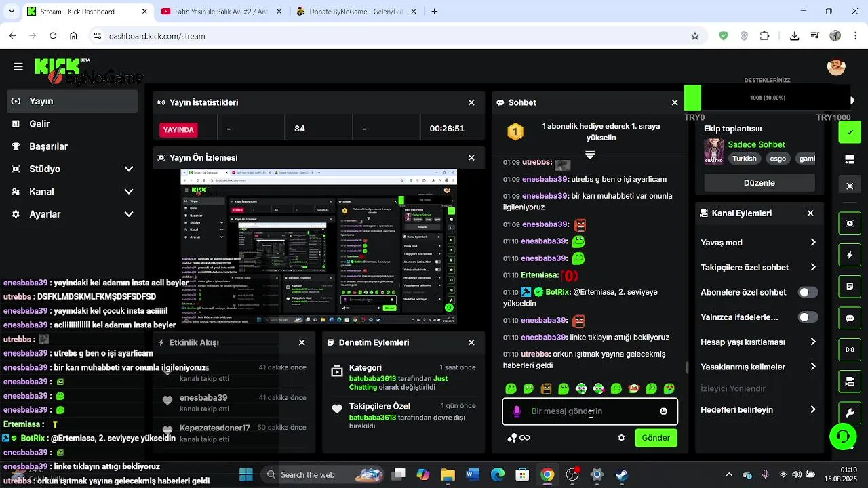
Task: Open the stream preview widget icon in right sidebar
Action: pyautogui.click(x=850, y=223)
